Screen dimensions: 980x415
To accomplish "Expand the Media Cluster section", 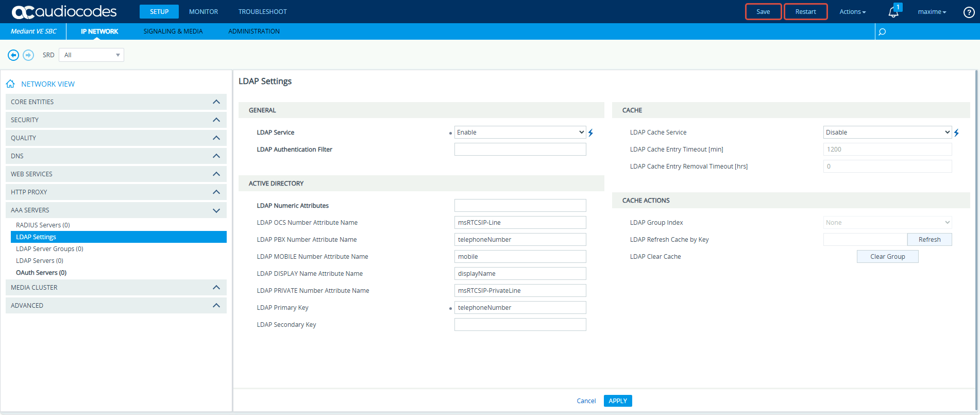I will point(216,288).
